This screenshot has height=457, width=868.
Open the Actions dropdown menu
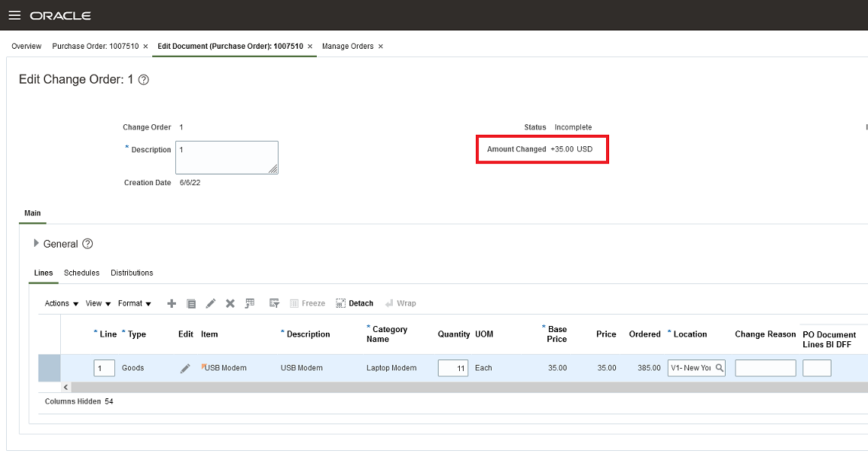[x=62, y=304]
